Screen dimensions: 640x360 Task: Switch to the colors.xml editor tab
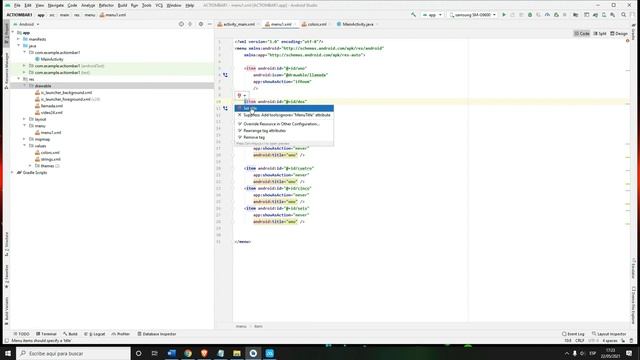click(317, 24)
